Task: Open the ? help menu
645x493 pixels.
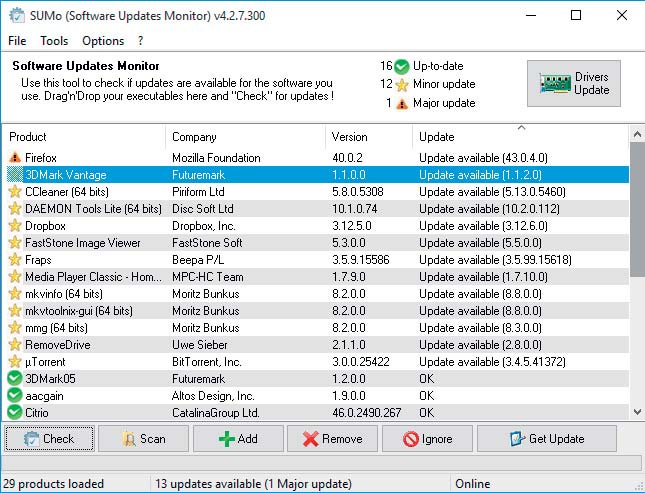Action: pyautogui.click(x=141, y=41)
